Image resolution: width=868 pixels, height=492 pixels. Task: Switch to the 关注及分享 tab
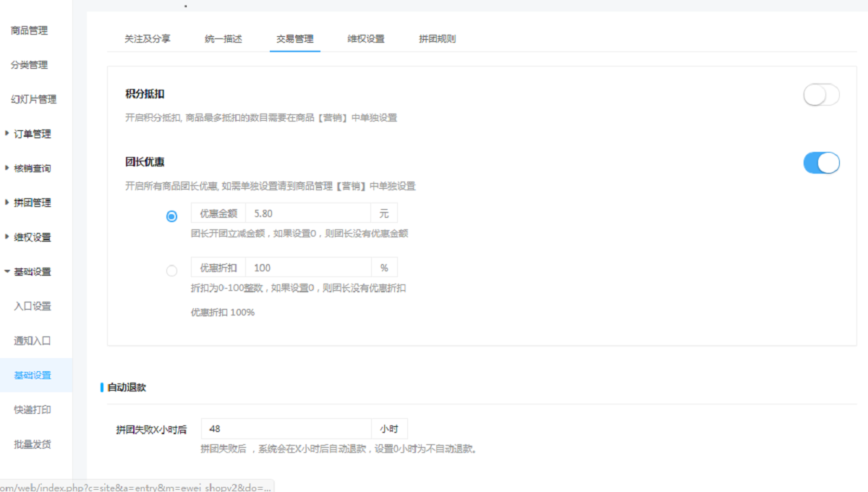(148, 39)
